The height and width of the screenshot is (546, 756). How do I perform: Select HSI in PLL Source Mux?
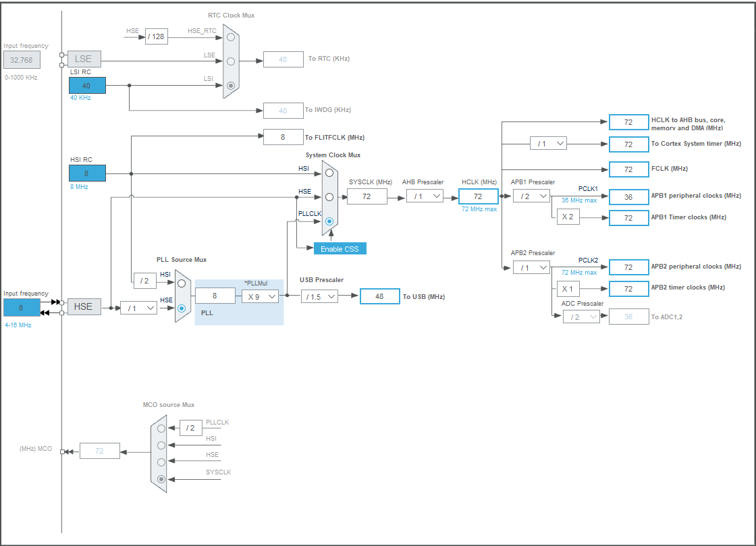click(182, 283)
